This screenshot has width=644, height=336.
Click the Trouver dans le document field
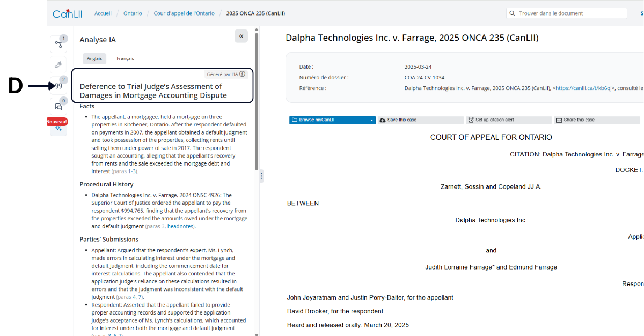(x=569, y=13)
